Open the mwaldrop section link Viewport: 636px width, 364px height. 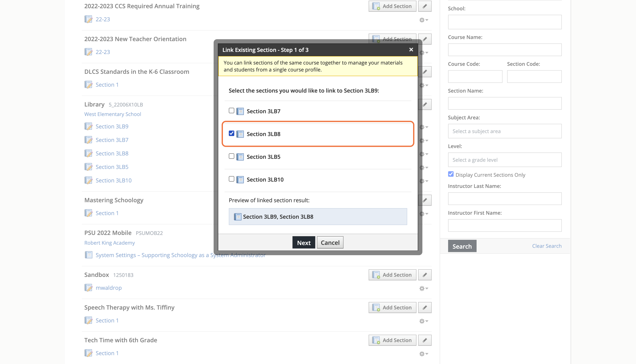tap(108, 288)
